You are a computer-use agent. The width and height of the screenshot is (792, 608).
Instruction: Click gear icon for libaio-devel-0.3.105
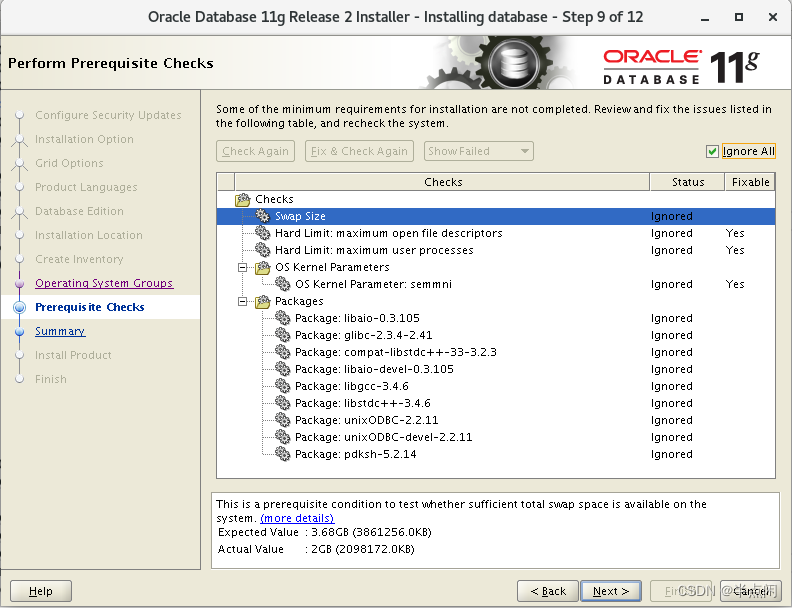coord(282,369)
